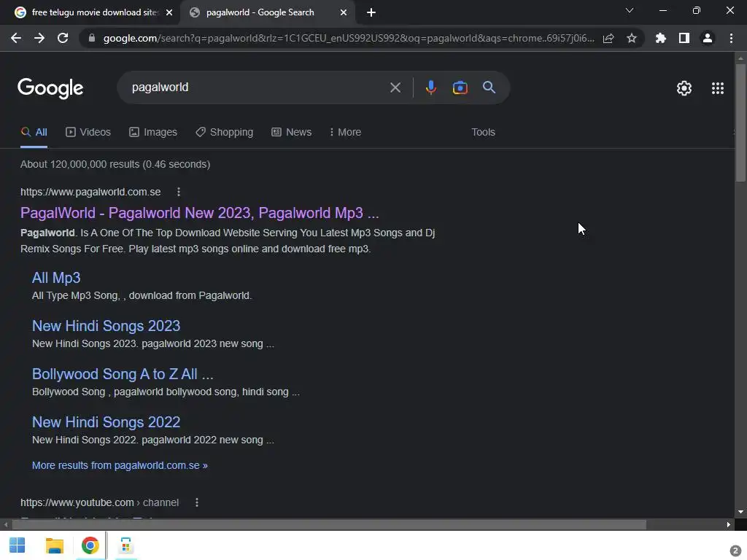The width and height of the screenshot is (747, 560).
Task: Close the free telugu movie tab
Action: 169,13
